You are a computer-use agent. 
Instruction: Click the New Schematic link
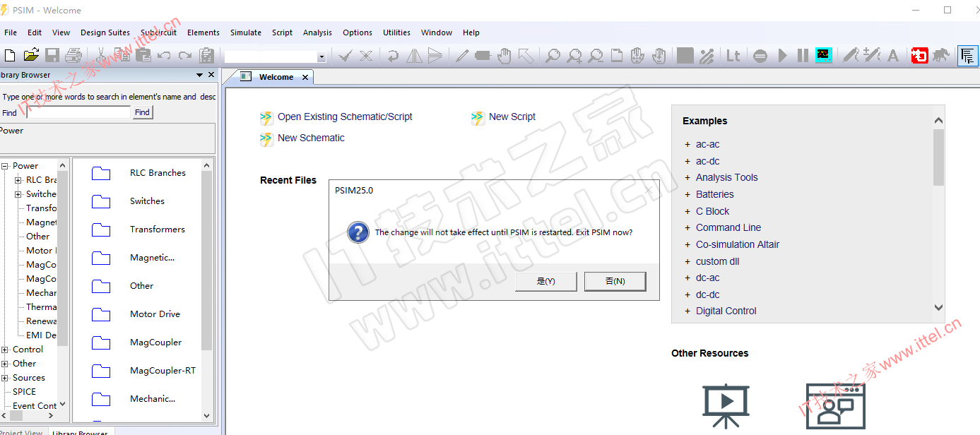coord(311,138)
